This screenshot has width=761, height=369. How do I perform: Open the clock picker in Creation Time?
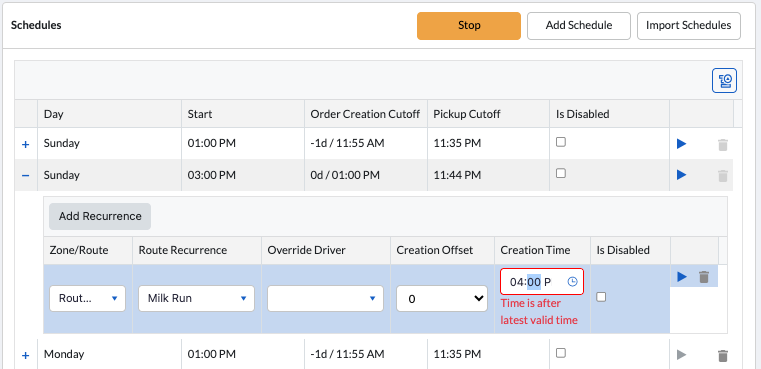(573, 282)
